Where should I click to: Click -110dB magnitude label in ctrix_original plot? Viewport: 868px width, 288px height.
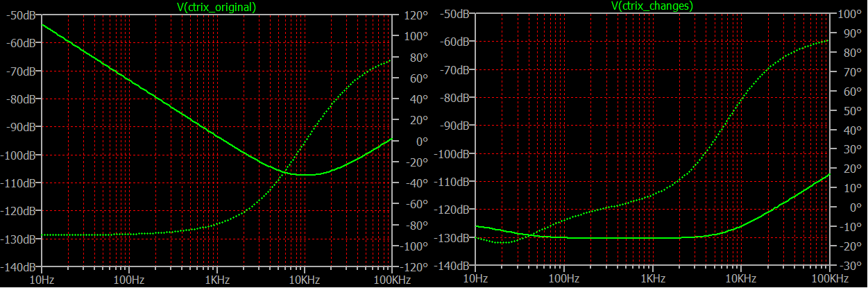point(19,183)
